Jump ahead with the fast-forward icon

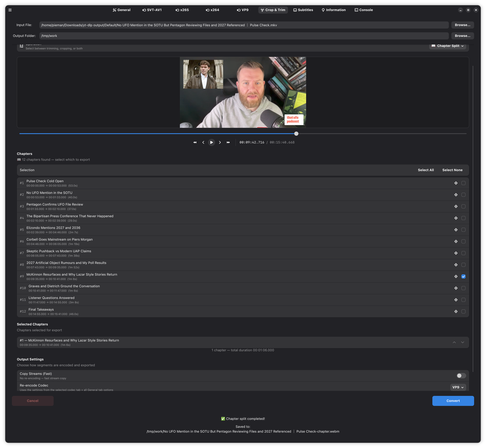click(x=228, y=143)
